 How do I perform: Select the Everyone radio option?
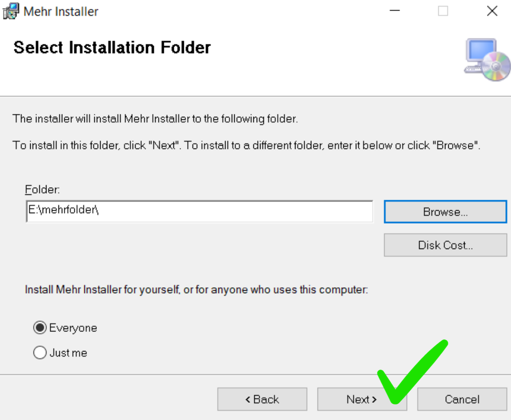coord(40,328)
